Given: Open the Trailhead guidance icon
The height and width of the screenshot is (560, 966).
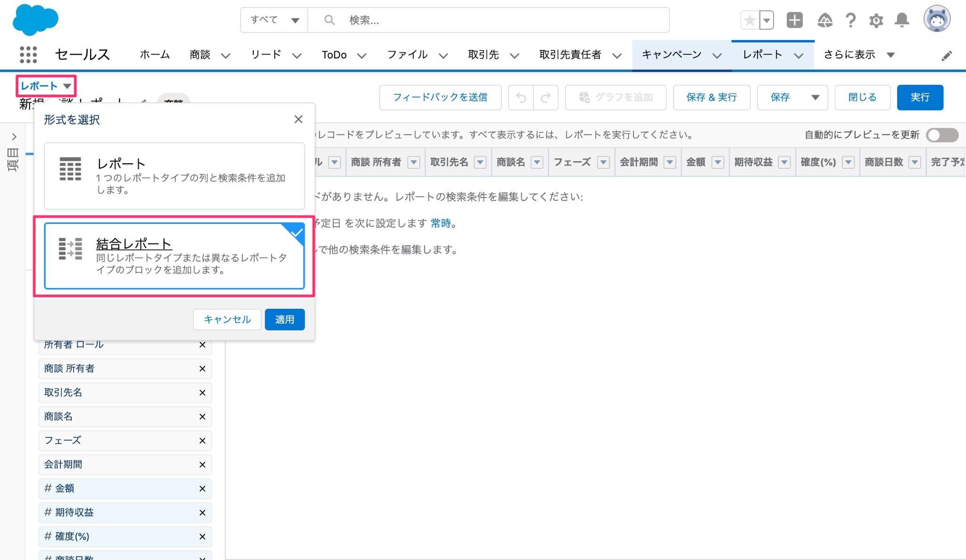Looking at the screenshot, I should click(x=824, y=20).
